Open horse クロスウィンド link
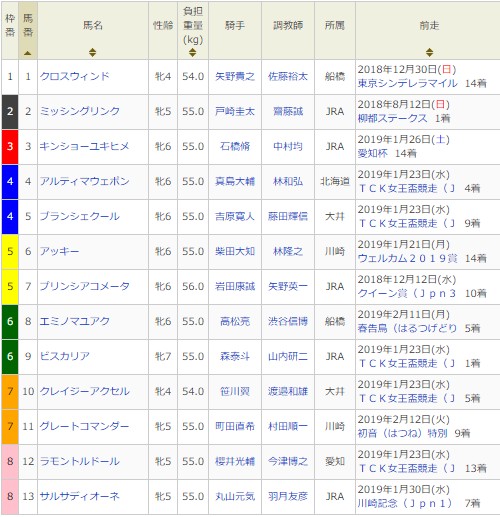The width and height of the screenshot is (500, 517). pos(75,76)
